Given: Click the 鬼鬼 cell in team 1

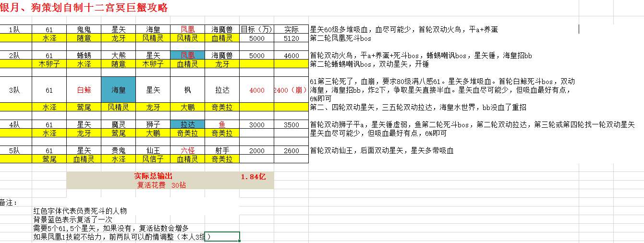Looking at the screenshot, I should [84, 29].
